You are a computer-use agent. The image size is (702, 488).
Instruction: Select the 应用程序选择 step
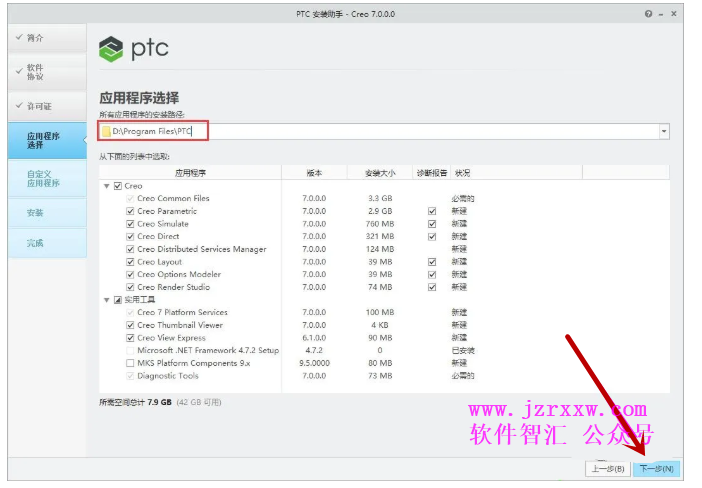47,141
